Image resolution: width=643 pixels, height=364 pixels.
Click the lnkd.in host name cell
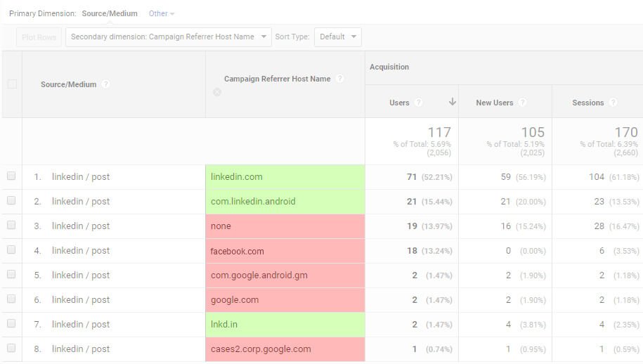pyautogui.click(x=285, y=325)
